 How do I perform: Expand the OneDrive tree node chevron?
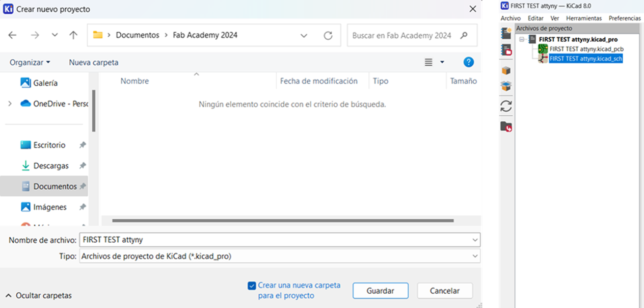[x=10, y=104]
